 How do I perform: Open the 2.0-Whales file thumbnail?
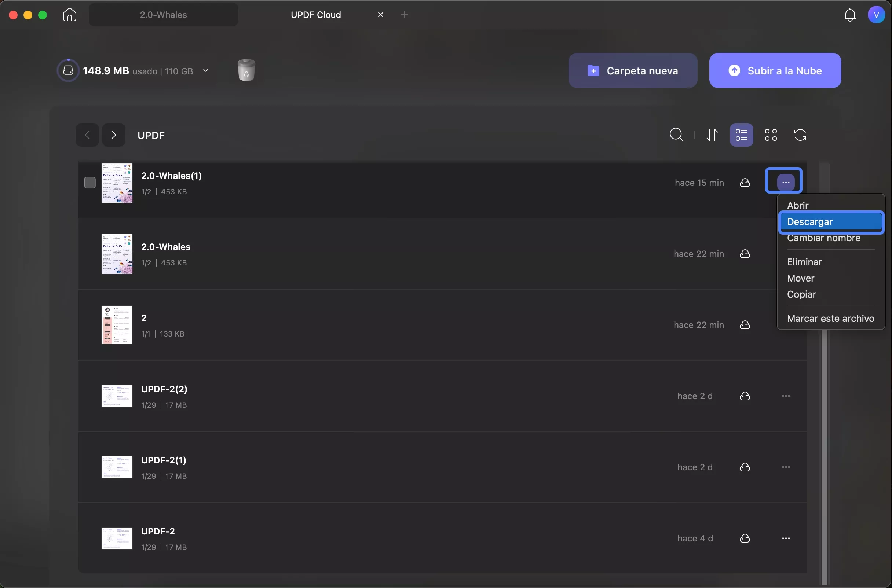tap(117, 254)
